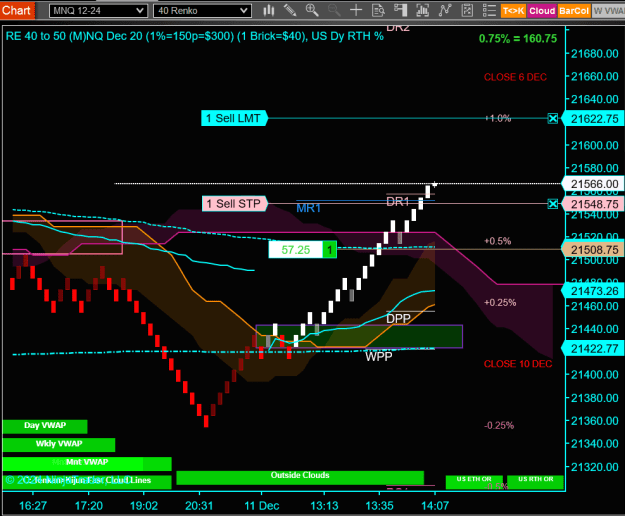The height and width of the screenshot is (516, 625).
Task: Click the 21680.00 price axis label
Action: click(594, 54)
